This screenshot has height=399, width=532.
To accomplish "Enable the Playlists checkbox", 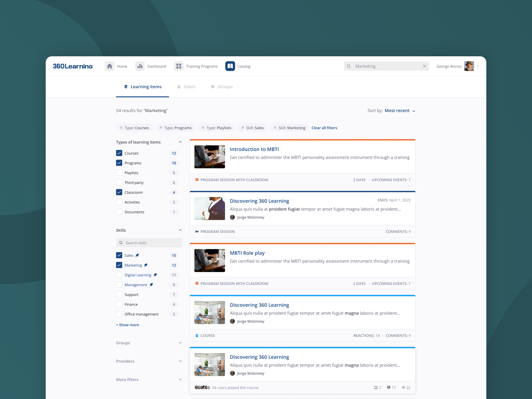I will (119, 172).
